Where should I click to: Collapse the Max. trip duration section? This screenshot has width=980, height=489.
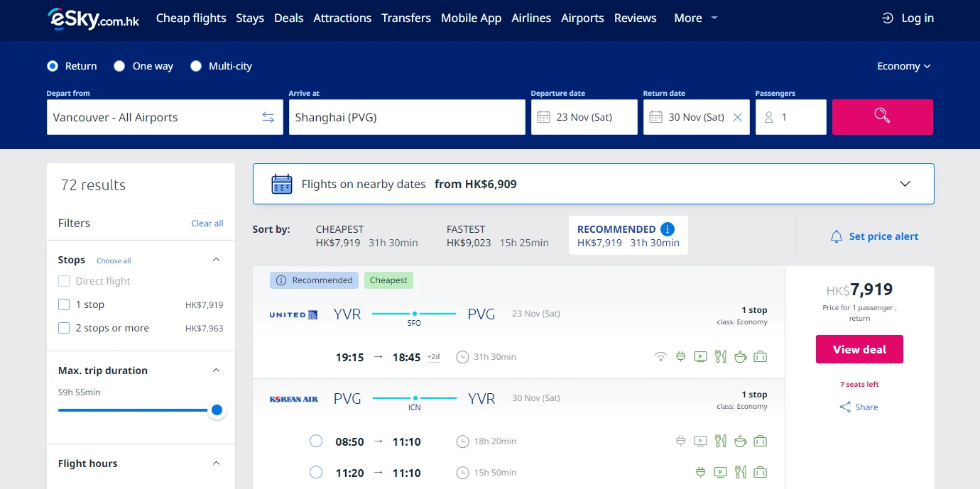[x=217, y=370]
